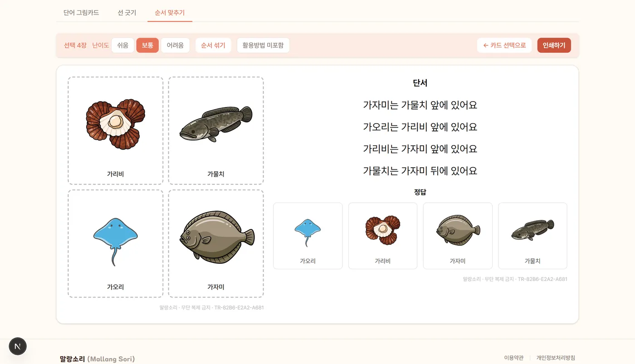Open the 이용약관 link
Screen dimensions: 635x364
click(513, 358)
